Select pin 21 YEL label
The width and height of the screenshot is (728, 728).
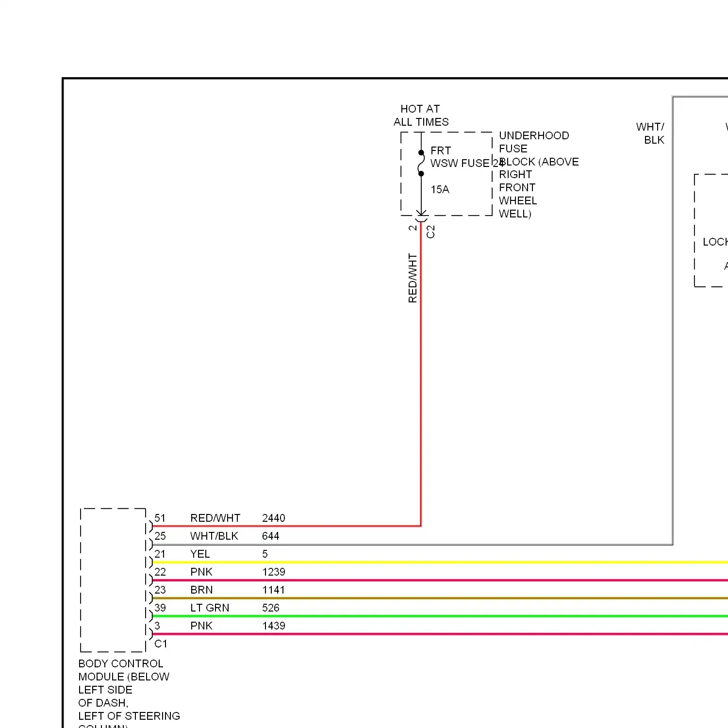coord(200,554)
